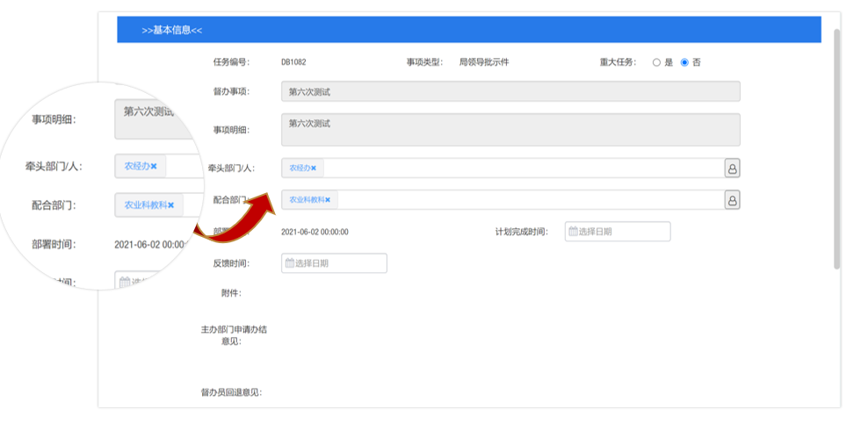Click 农业科教科 tag label in main form
Image resolution: width=868 pixels, height=423 pixels.
[306, 200]
